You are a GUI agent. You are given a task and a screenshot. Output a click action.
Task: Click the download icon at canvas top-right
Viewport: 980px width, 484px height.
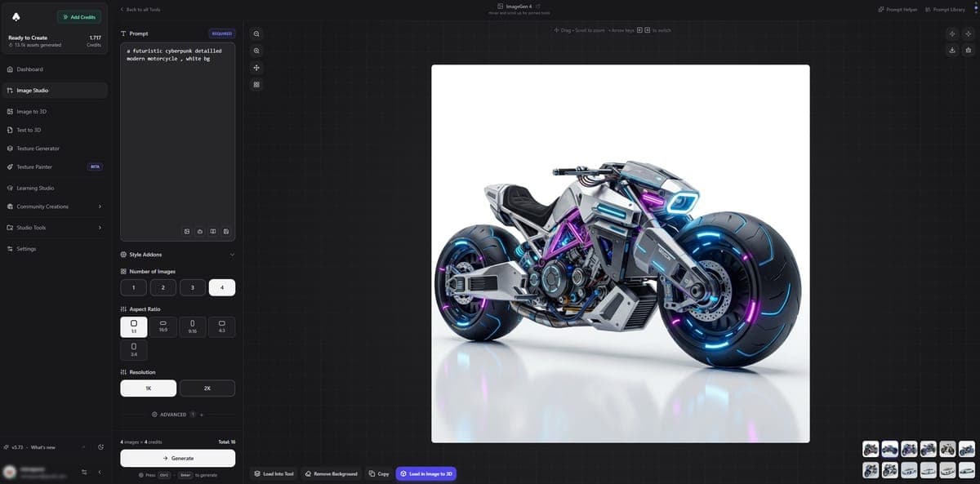(x=952, y=50)
